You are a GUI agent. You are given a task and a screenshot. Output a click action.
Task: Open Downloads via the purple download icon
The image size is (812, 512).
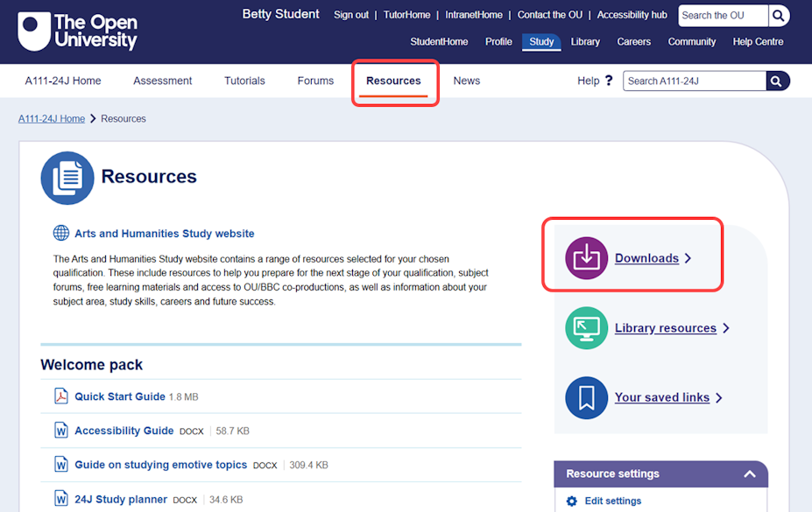586,257
